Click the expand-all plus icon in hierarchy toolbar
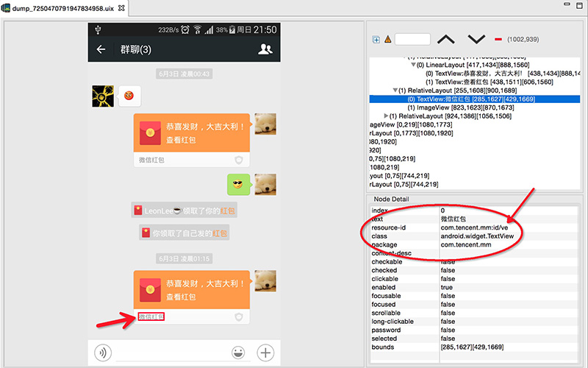 [x=376, y=40]
